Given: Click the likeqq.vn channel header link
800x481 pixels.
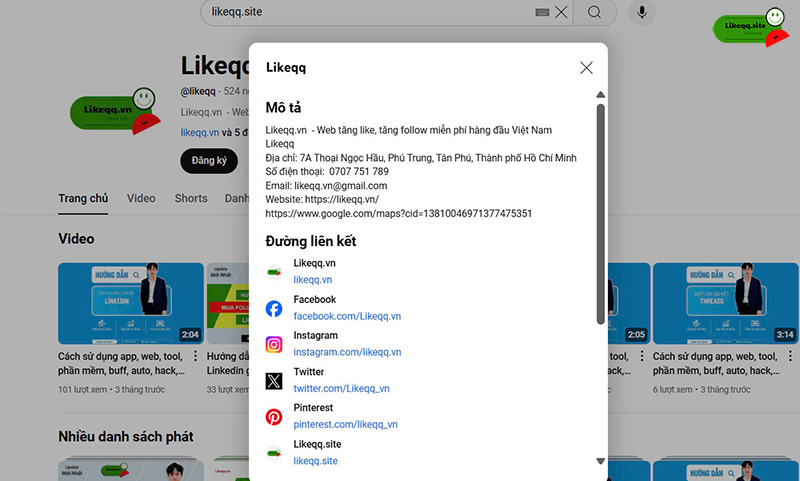Looking at the screenshot, I should click(199, 133).
